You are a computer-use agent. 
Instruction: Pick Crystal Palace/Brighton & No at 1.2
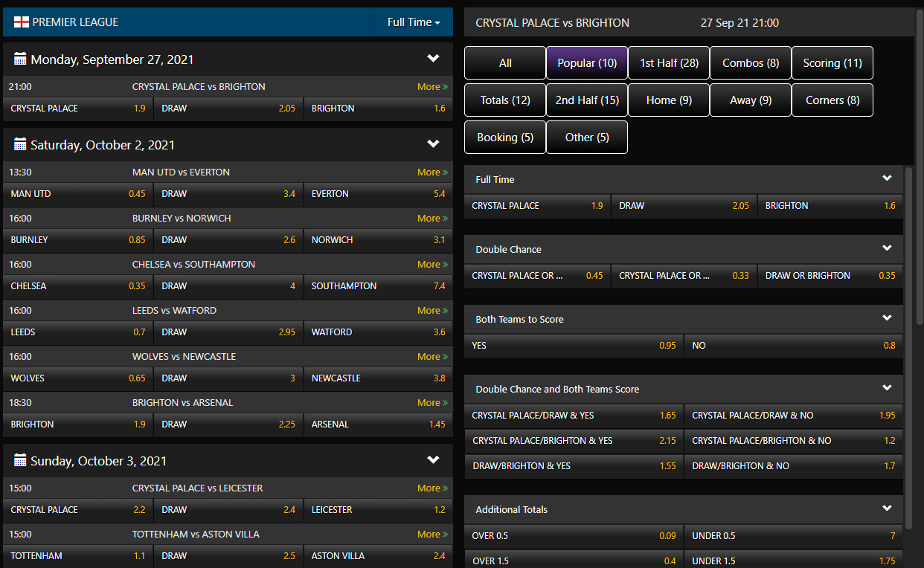(794, 441)
